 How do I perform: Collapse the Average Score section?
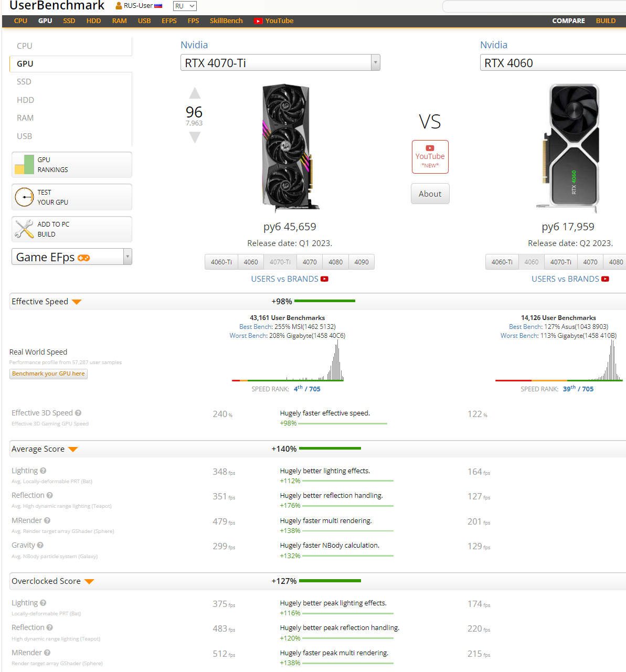pyautogui.click(x=73, y=449)
